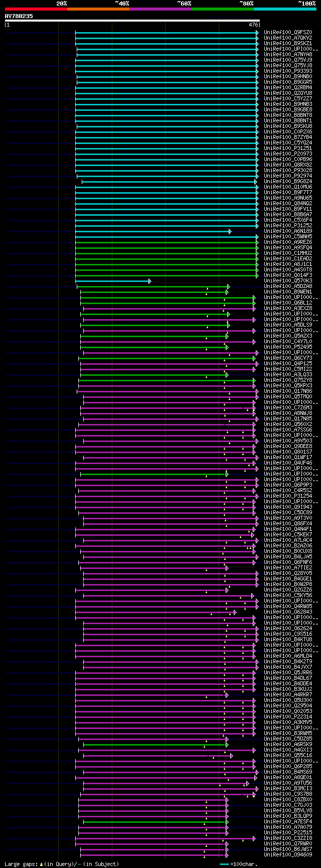321x868 pixels.
Task: Select hit label UniRef100_P20973
Action: 288,154
